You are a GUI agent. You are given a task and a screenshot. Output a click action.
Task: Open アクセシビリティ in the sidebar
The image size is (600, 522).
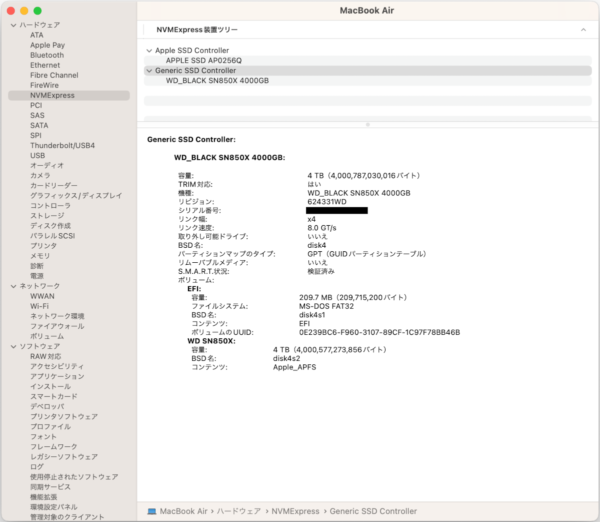tap(57, 367)
